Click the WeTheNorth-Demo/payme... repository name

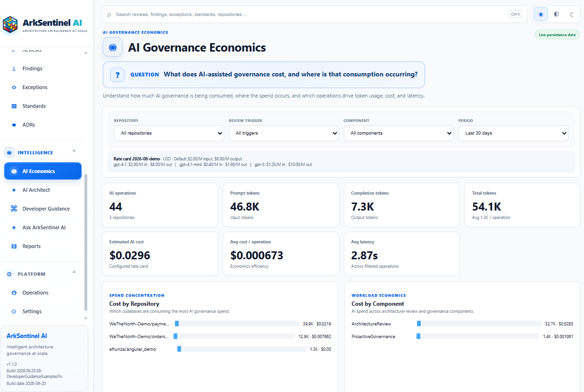(139, 324)
